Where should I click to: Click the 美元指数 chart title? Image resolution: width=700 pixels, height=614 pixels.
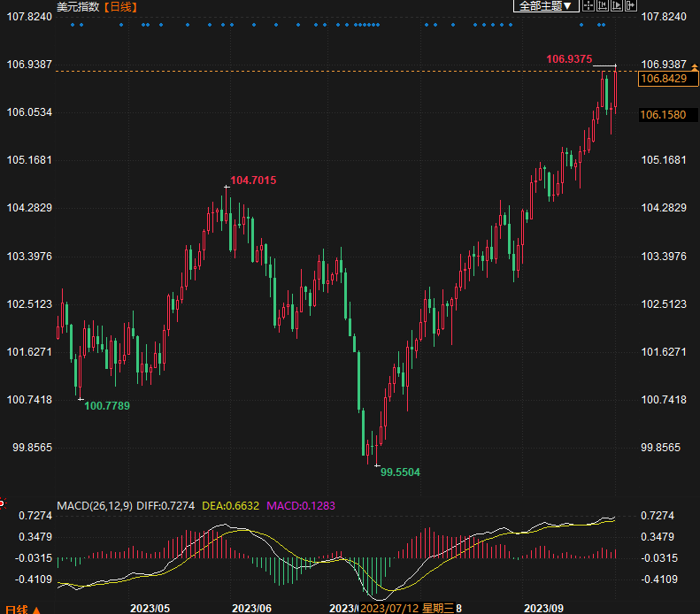coord(78,6)
